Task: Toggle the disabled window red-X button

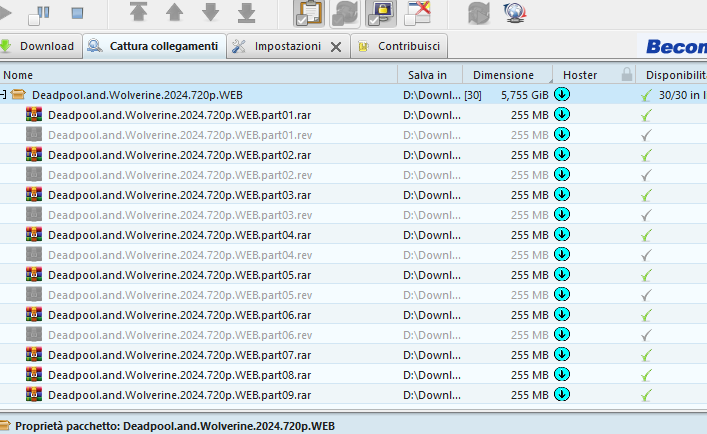Action: click(x=418, y=14)
